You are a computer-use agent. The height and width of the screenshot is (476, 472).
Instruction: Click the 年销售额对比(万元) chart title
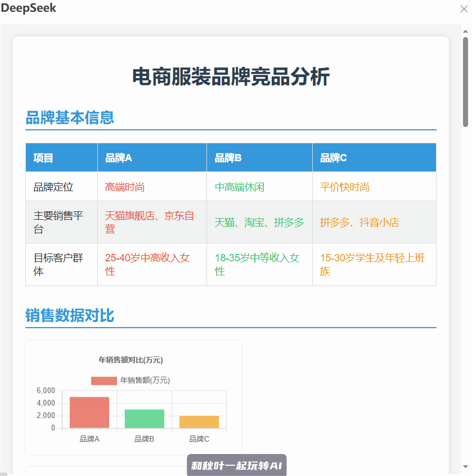(x=131, y=360)
